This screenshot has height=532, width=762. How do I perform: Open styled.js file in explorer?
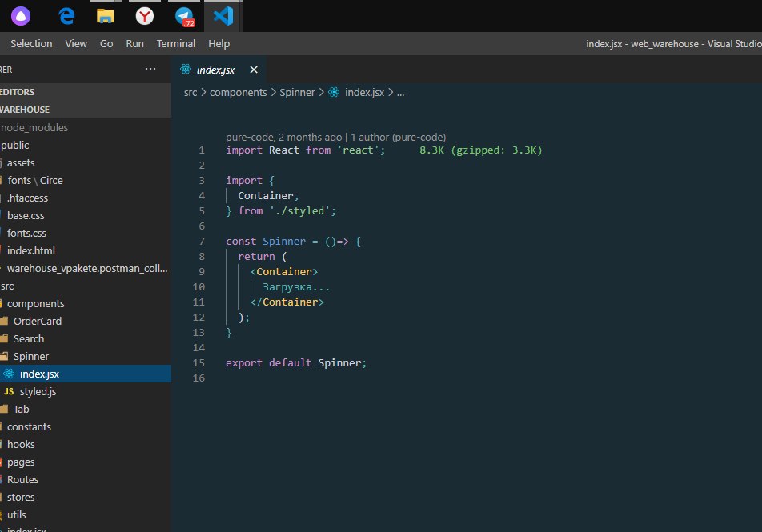38,391
